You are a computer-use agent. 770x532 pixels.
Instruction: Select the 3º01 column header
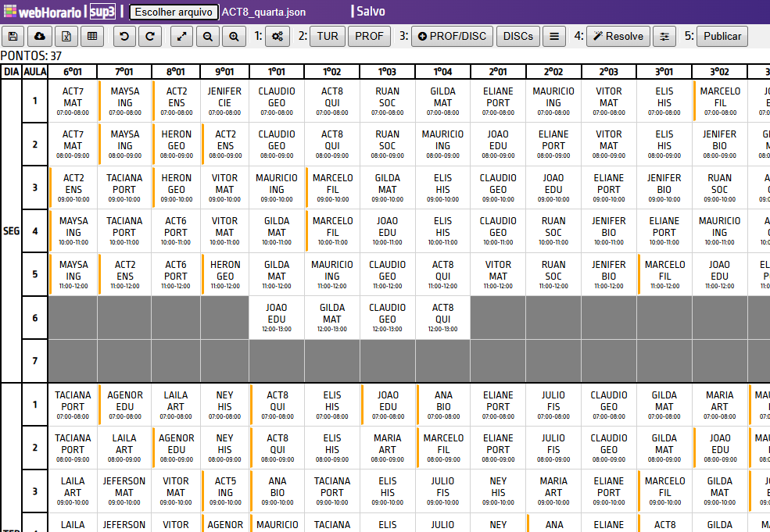click(x=664, y=72)
